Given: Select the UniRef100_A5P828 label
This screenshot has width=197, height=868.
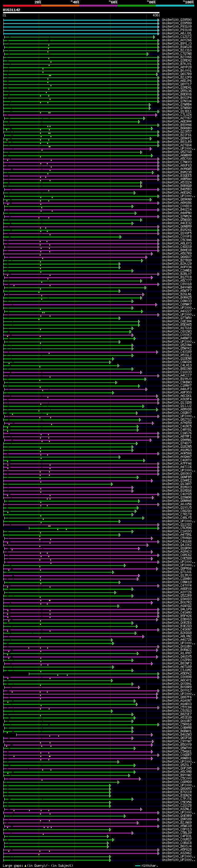Looking at the screenshot, I should pyautogui.click(x=177, y=850).
